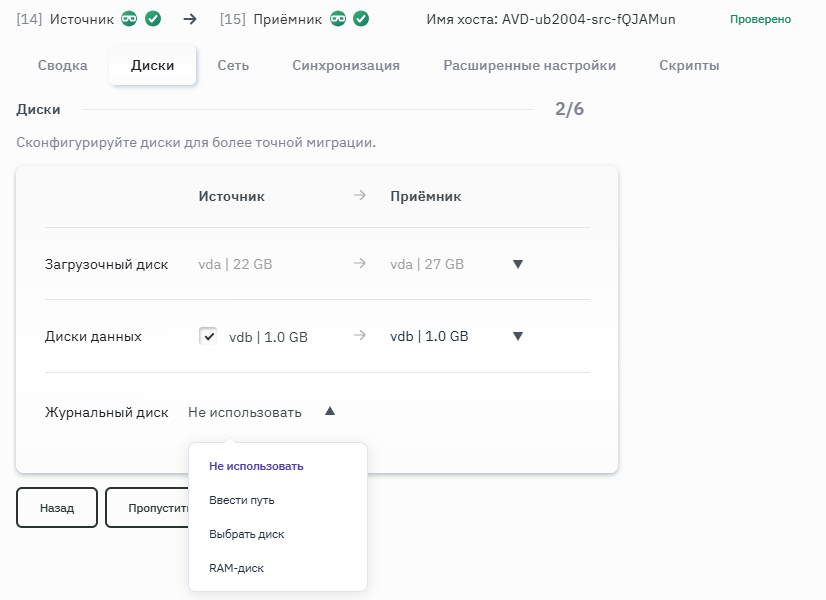This screenshot has width=826, height=600.
Task: Click the green checkmark icon beside Приёмник
Action: click(361, 18)
